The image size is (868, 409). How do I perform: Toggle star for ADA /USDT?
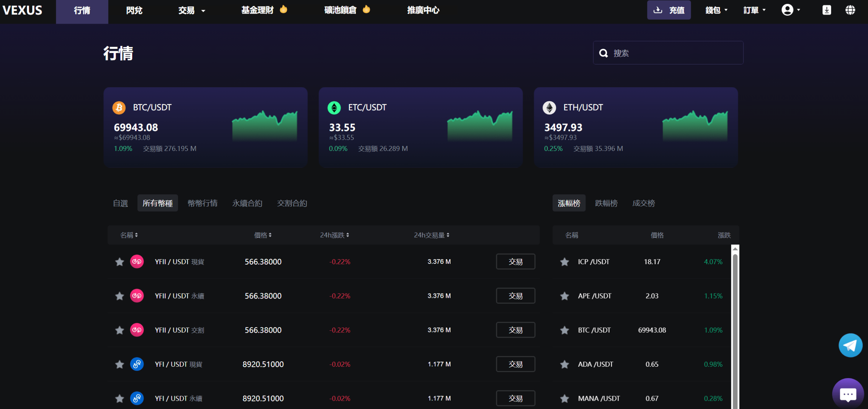click(565, 364)
